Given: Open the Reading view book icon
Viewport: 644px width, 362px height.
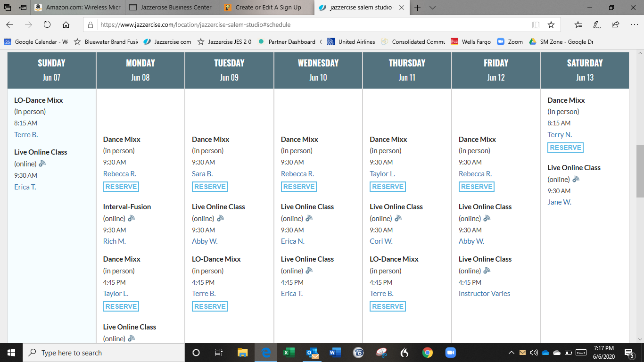Looking at the screenshot, I should click(x=536, y=25).
